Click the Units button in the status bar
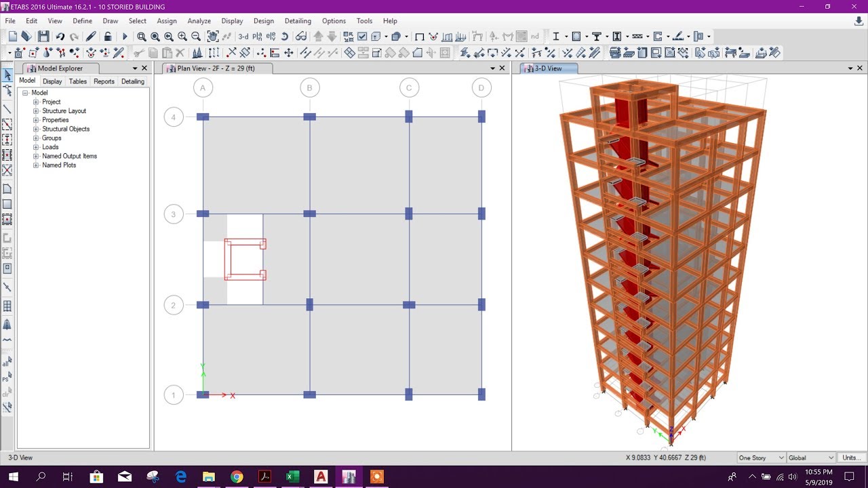This screenshot has height=488, width=868. [852, 457]
